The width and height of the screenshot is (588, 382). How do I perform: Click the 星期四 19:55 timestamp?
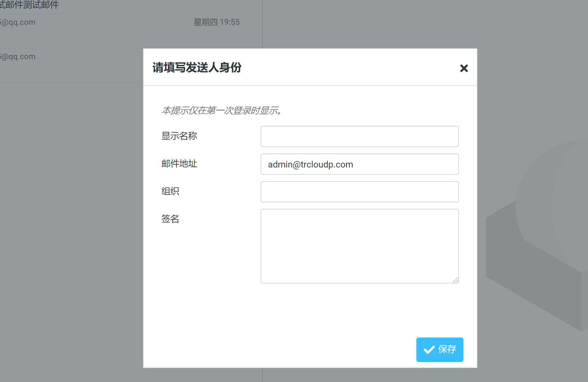click(216, 22)
